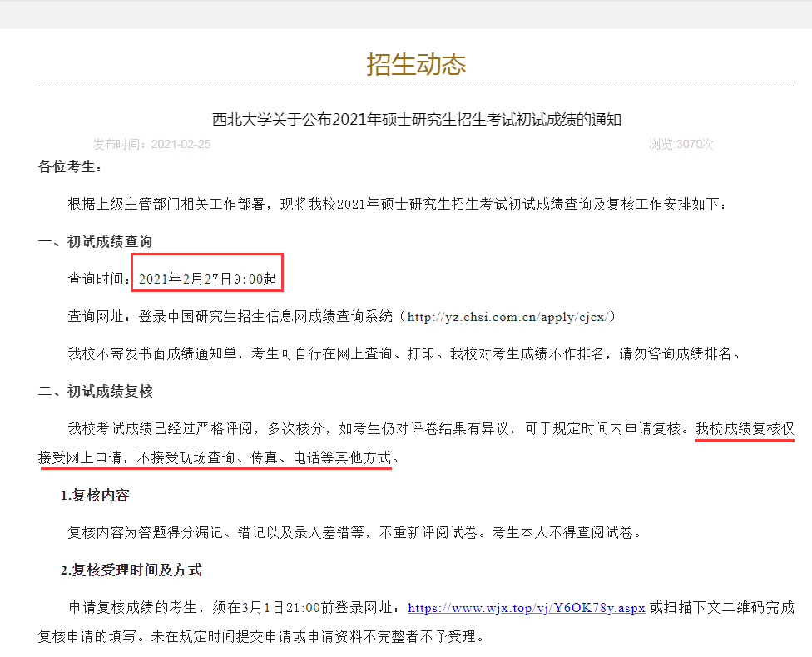Screen dimensions: 812x657
Task: Click the red-boxed 2021年2月27日9:00起 time
Action: pyautogui.click(x=207, y=279)
